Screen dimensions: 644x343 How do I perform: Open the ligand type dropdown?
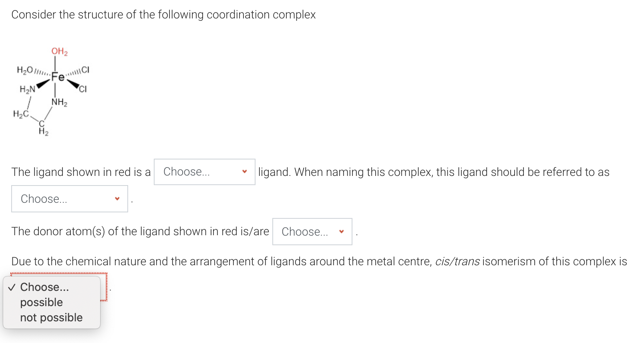pyautogui.click(x=204, y=172)
